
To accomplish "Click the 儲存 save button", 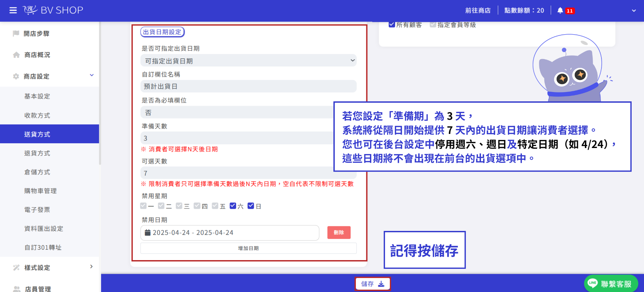I will tap(373, 284).
